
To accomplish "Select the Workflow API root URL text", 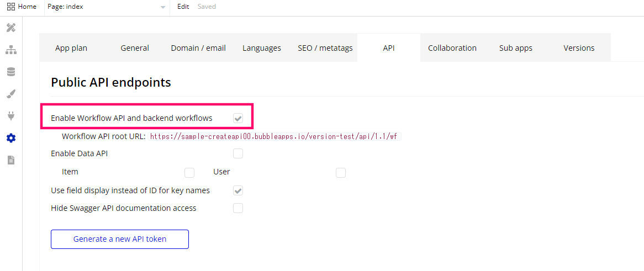I will (275, 137).
